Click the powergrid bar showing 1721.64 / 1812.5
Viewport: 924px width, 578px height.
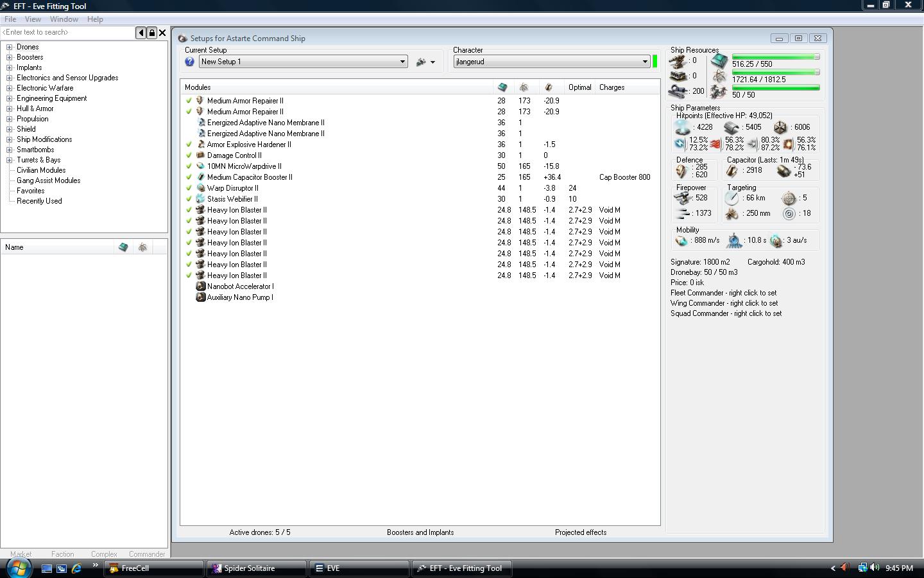point(776,72)
